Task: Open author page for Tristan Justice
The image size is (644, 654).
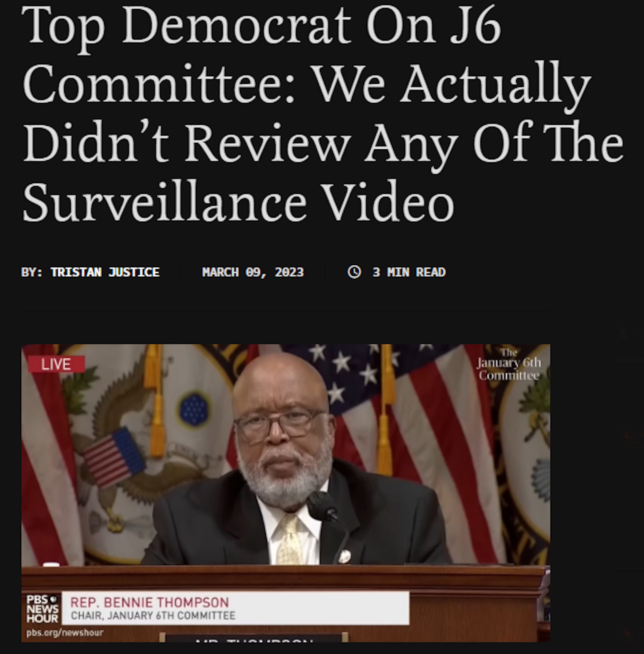Action: (x=105, y=272)
